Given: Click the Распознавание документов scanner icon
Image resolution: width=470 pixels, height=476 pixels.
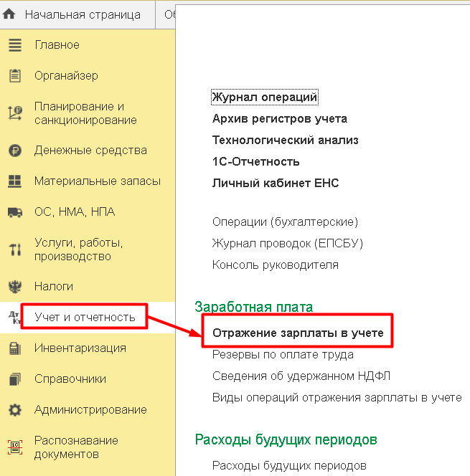Looking at the screenshot, I should (15, 447).
